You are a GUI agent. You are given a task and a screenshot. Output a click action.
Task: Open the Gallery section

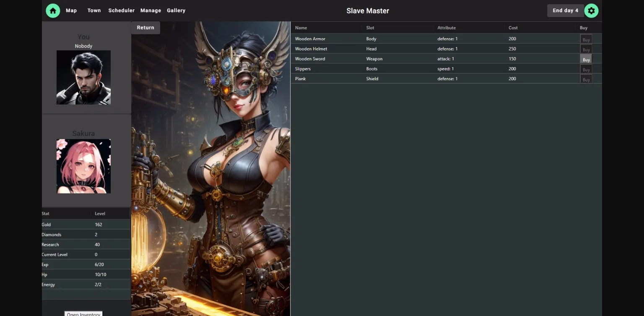coord(176,10)
